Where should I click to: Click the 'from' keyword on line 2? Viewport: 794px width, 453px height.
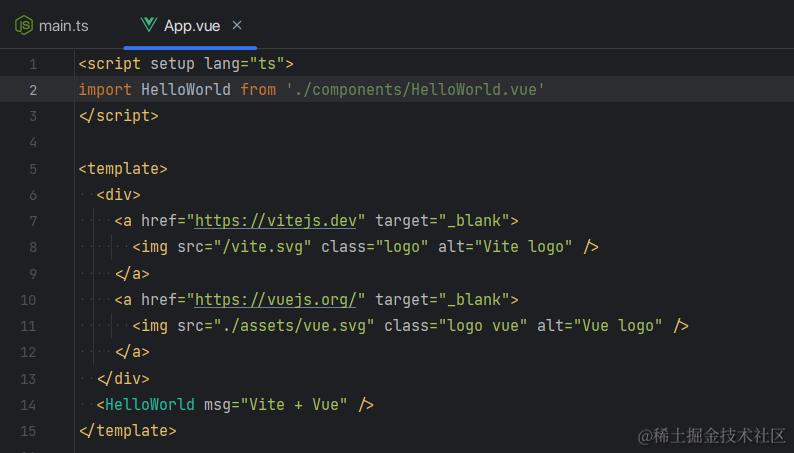pyautogui.click(x=258, y=90)
